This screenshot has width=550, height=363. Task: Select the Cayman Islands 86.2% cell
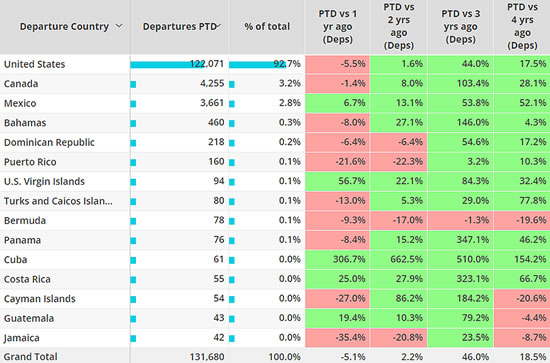pos(399,298)
